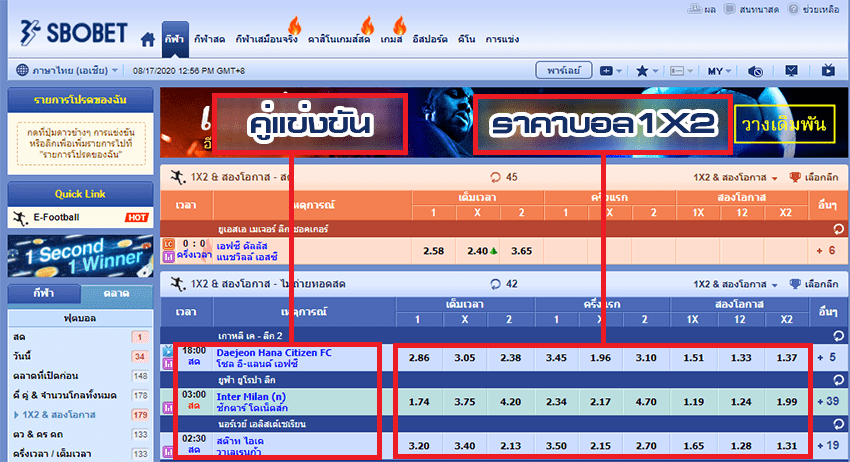Viewport: 850px width, 462px height.
Task: Open the language dropdown ภาษาไทย (เอเชีย)
Action: tap(74, 70)
